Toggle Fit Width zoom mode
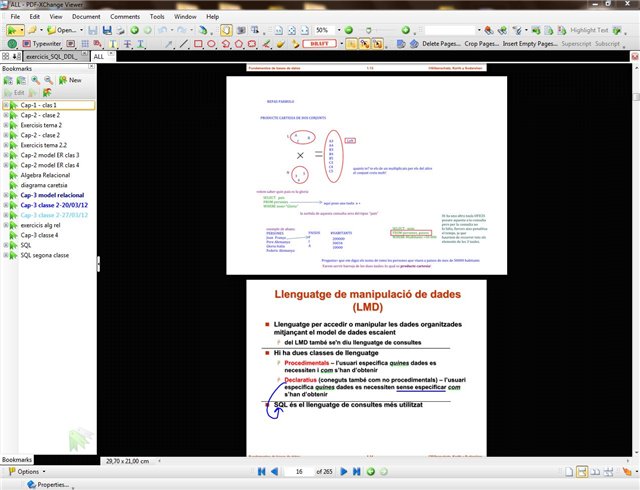640x490 pixels. (x=305, y=30)
